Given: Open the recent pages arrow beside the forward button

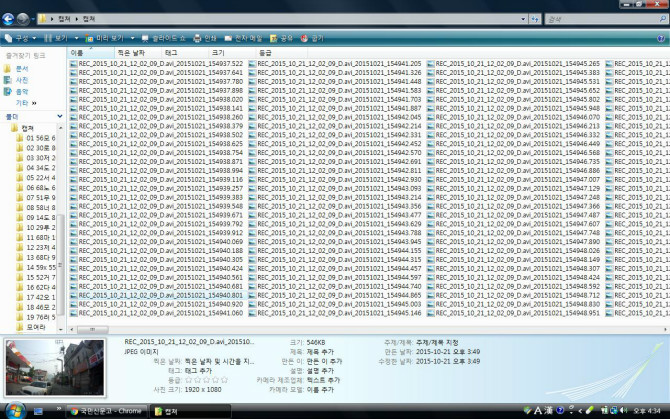Looking at the screenshot, I should pos(33,19).
